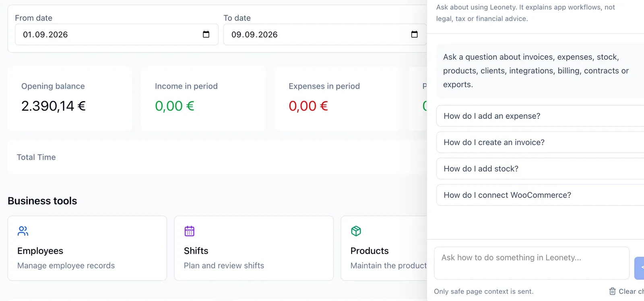Open the To date calendar picker icon
The height and width of the screenshot is (301, 644).
point(414,34)
